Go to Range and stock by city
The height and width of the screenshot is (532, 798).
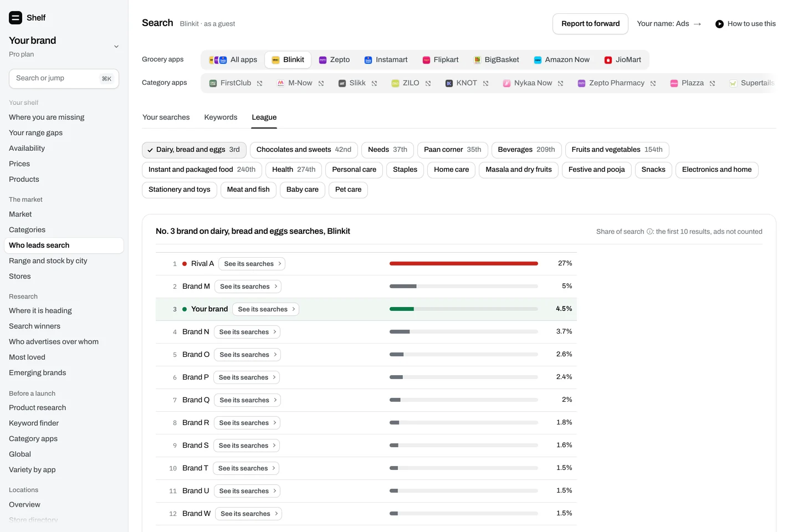pyautogui.click(x=48, y=261)
